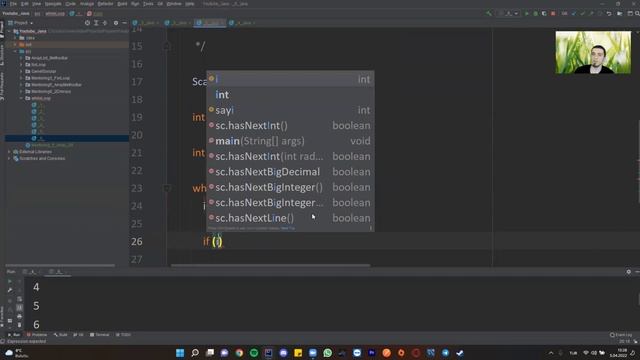Switch to the last editor tab
The height and width of the screenshot is (360, 640).
pyautogui.click(x=242, y=23)
